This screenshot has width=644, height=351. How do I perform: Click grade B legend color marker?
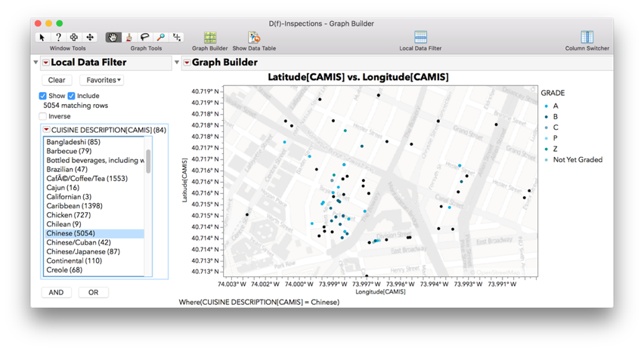pos(546,116)
